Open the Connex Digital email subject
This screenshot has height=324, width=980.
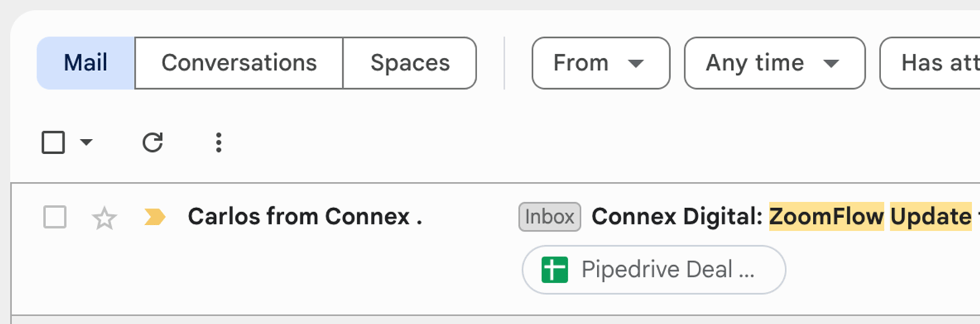pyautogui.click(x=678, y=216)
